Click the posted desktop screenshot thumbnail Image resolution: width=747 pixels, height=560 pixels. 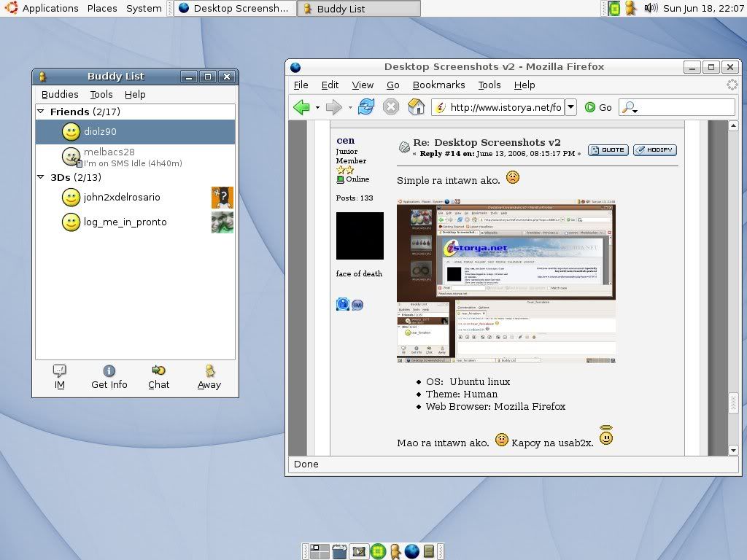pos(506,281)
